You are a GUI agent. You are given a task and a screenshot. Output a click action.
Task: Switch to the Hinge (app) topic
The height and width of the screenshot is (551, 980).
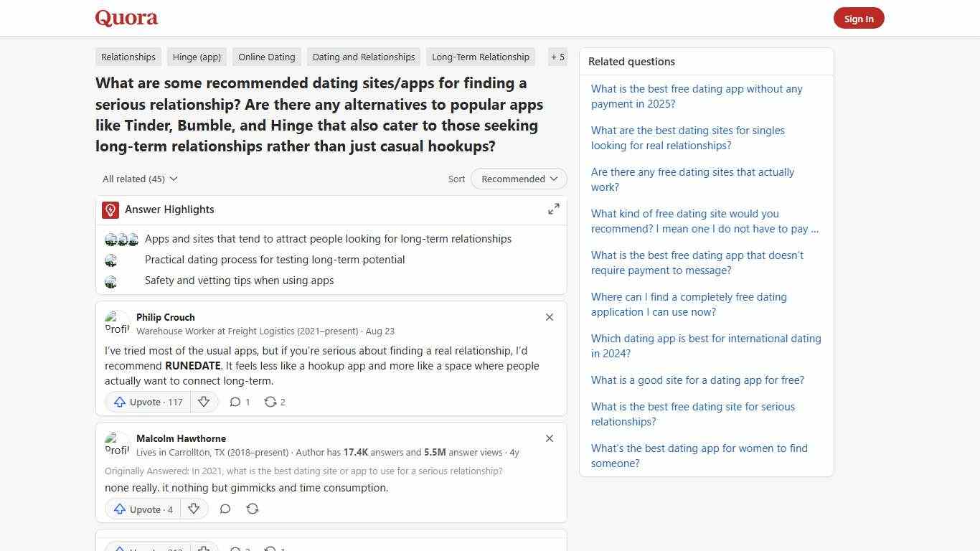click(197, 57)
